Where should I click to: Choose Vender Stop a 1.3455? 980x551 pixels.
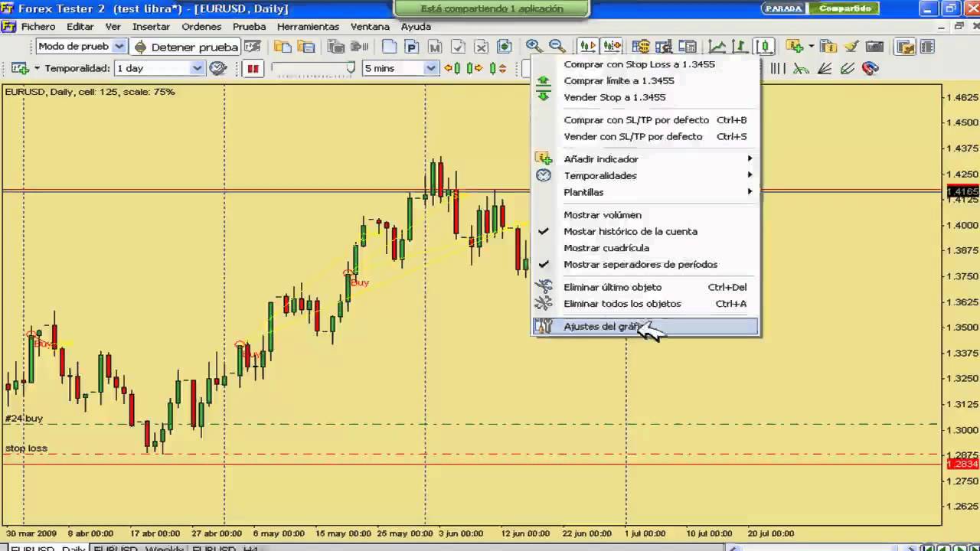[x=645, y=97]
